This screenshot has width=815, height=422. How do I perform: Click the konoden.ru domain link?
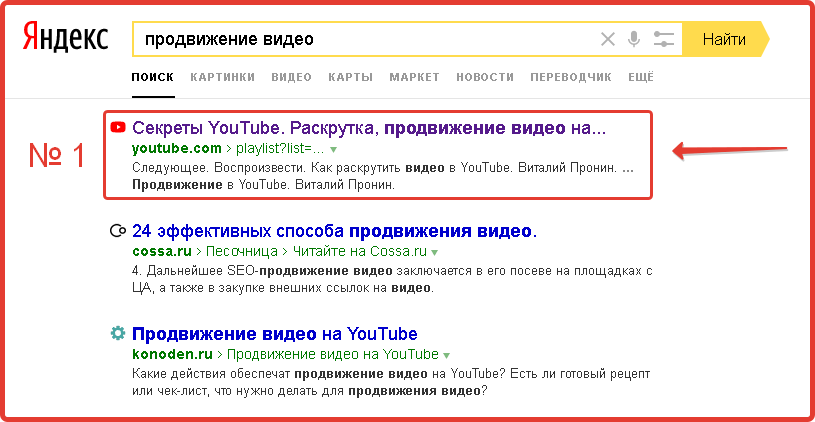173,355
